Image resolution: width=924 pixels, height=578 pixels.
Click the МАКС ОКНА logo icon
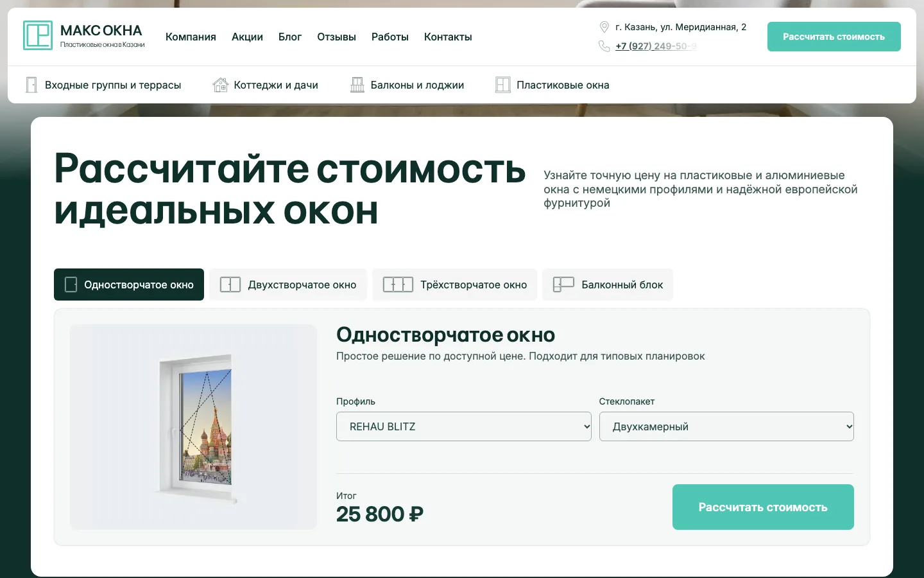click(x=38, y=35)
